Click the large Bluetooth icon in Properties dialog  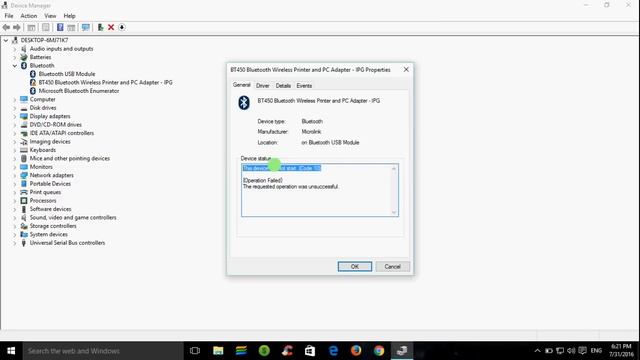[x=244, y=102]
